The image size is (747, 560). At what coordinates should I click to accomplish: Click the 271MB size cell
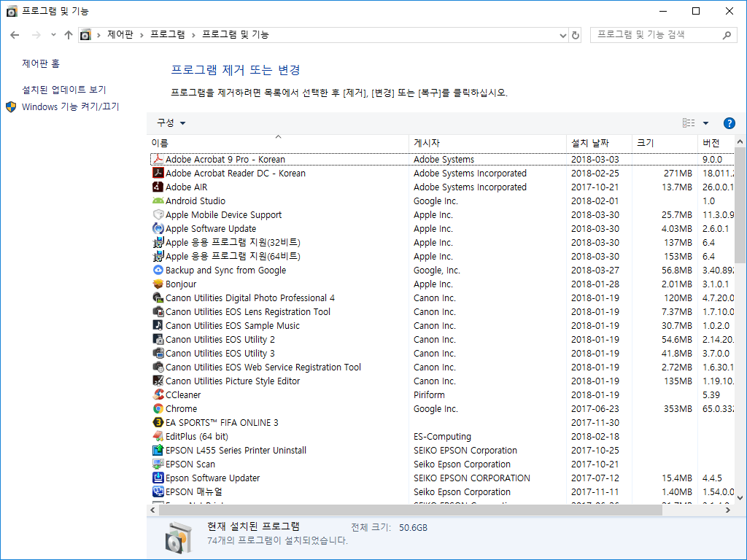(678, 174)
